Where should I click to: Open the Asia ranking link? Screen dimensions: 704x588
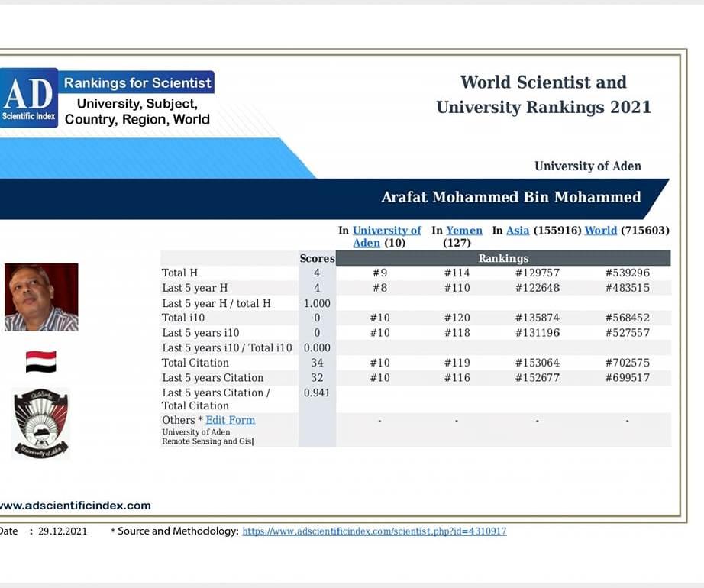(517, 231)
